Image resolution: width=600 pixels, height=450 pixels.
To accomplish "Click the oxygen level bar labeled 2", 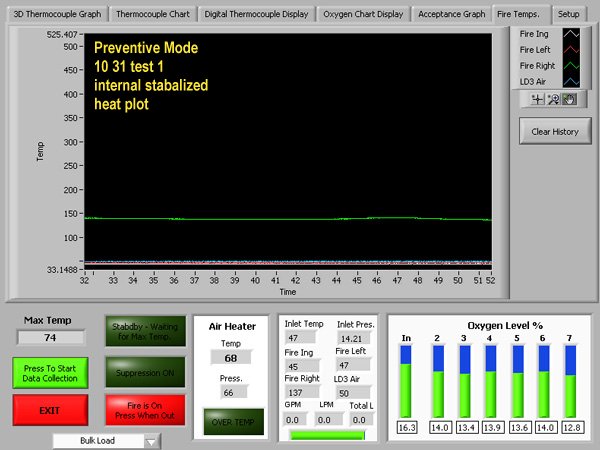I will point(439,381).
